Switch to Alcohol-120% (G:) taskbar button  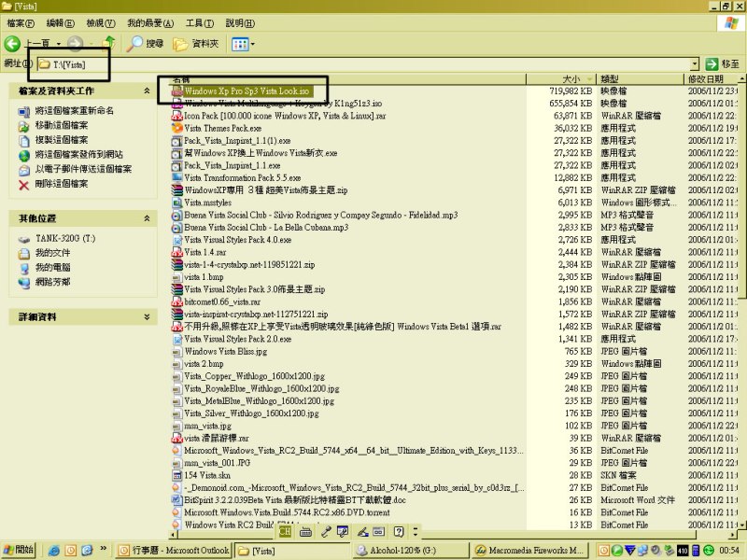click(x=411, y=551)
